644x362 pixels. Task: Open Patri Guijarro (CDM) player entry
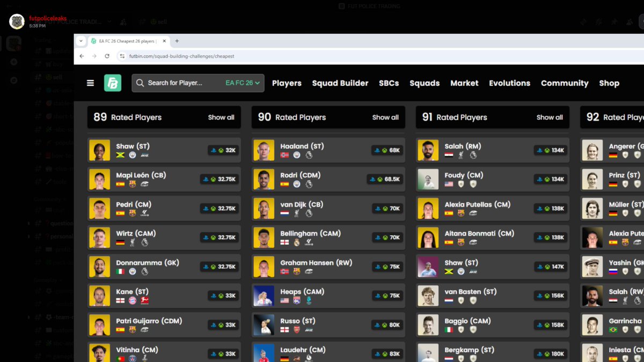pyautogui.click(x=164, y=325)
